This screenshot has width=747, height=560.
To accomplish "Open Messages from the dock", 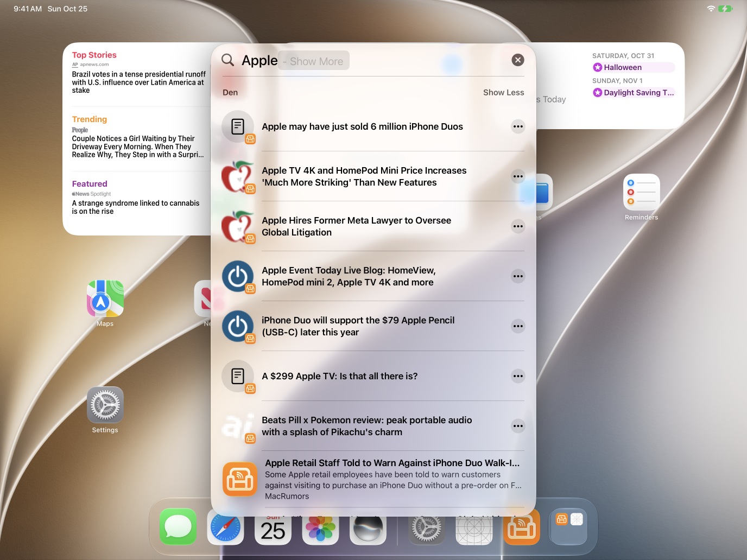I will [x=178, y=526].
